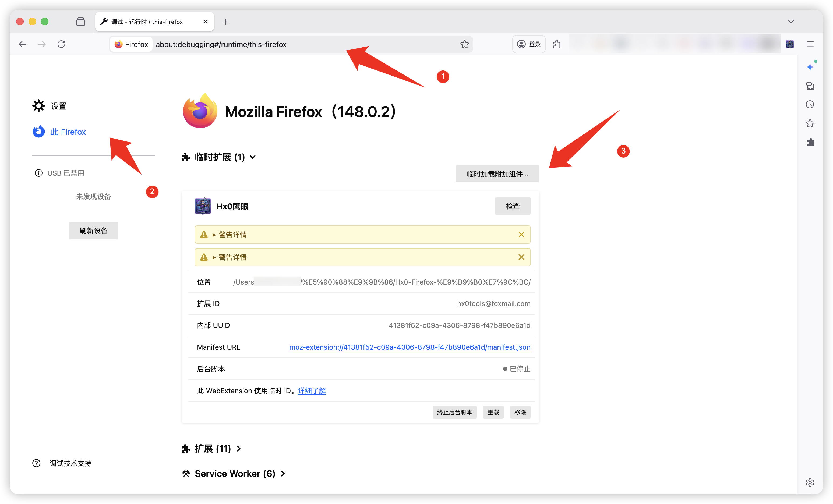Click the 检查 inspect button
The image size is (833, 504).
point(513,206)
